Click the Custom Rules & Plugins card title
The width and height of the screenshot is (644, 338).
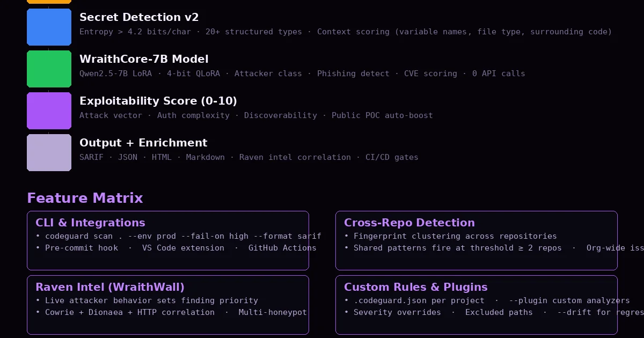[x=416, y=287]
